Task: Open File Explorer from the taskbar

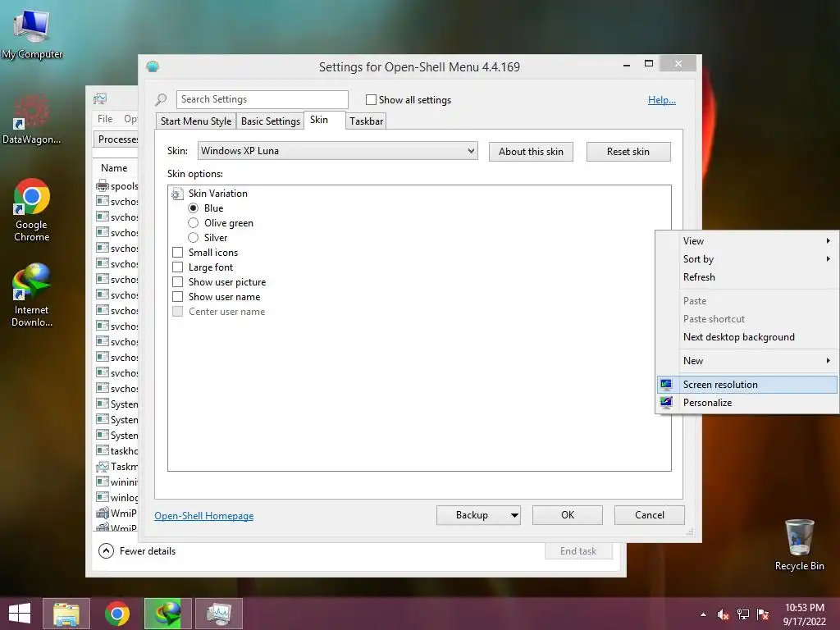Action: (66, 614)
